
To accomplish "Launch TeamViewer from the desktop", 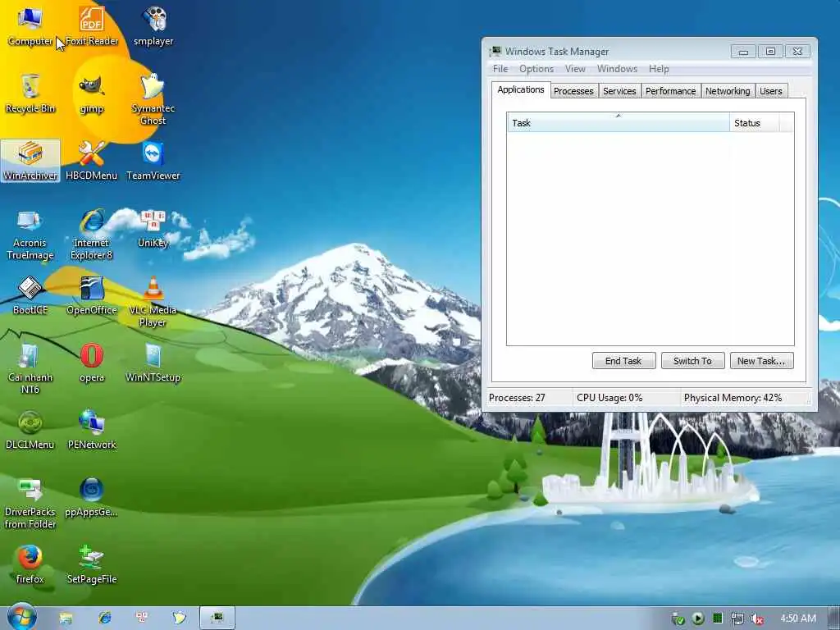I will pyautogui.click(x=153, y=161).
